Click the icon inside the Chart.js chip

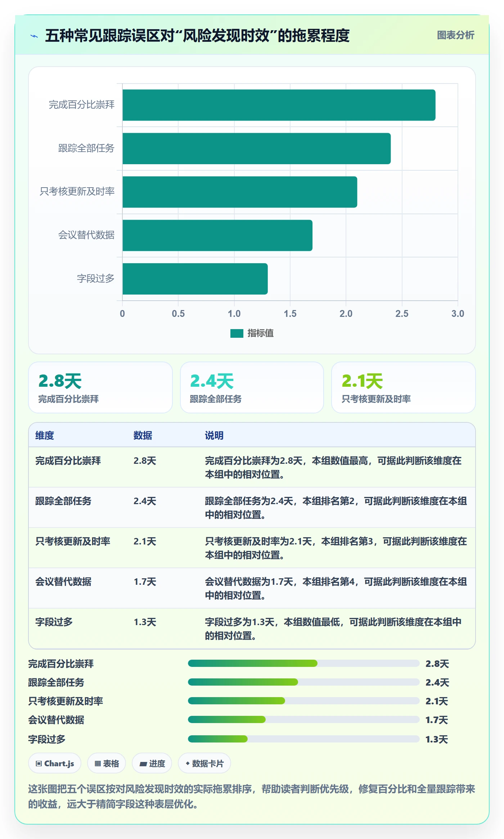tap(39, 764)
